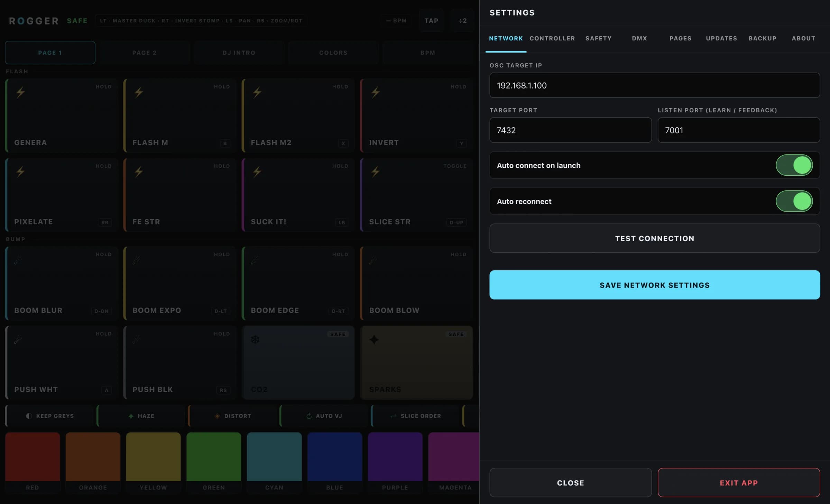The width and height of the screenshot is (830, 504).
Task: Go to the Backup settings tab
Action: tap(762, 38)
